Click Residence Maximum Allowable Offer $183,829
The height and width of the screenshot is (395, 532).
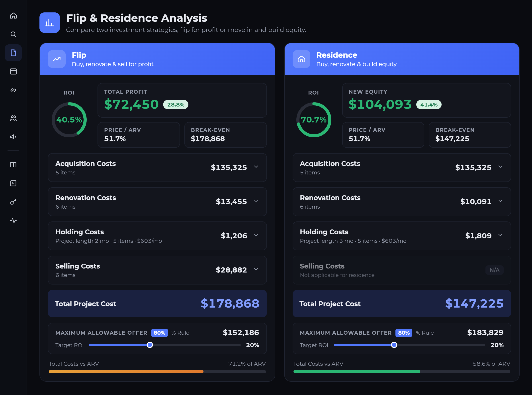pyautogui.click(x=485, y=332)
